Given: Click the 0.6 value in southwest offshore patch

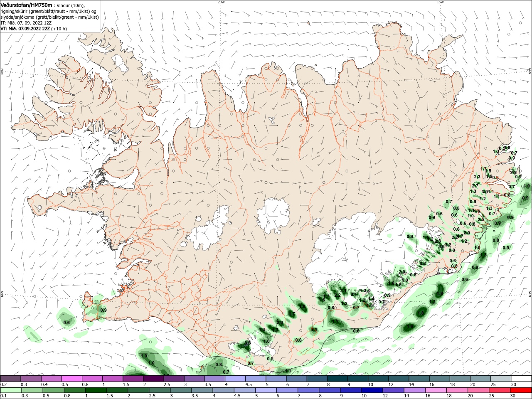Looking at the screenshot, I should tap(66, 323).
